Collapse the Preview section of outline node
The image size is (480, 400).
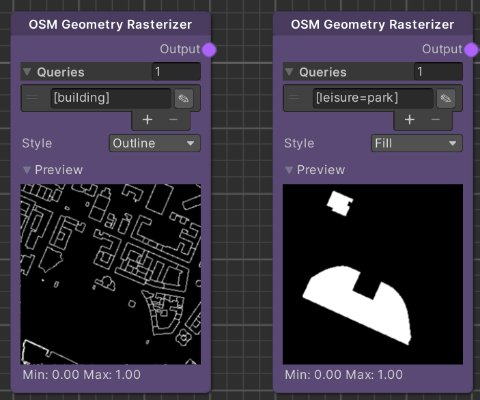(x=27, y=170)
